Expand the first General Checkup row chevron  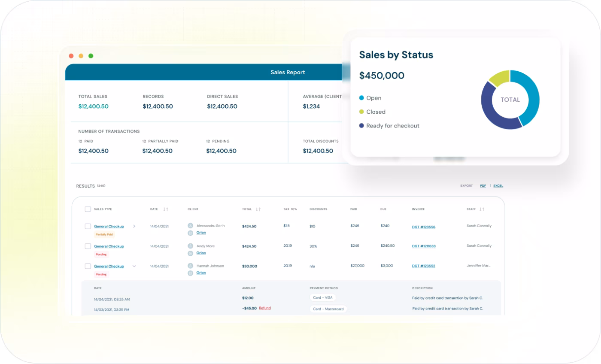coord(134,226)
